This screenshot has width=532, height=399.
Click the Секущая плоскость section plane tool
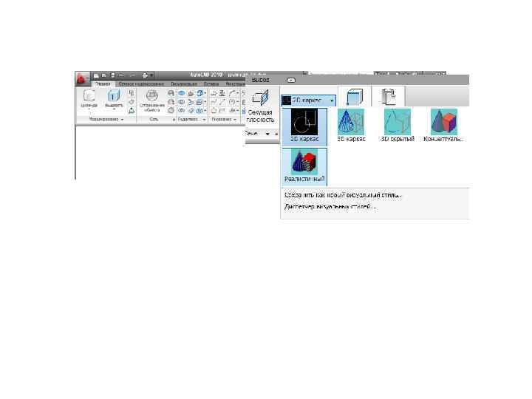point(260,106)
